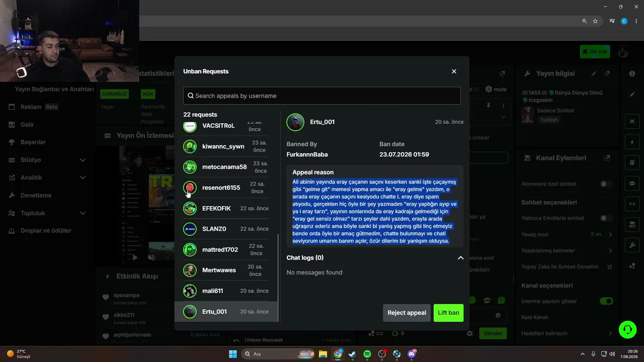Close the Unban Requests dialog
The width and height of the screenshot is (644, 362).
454,71
